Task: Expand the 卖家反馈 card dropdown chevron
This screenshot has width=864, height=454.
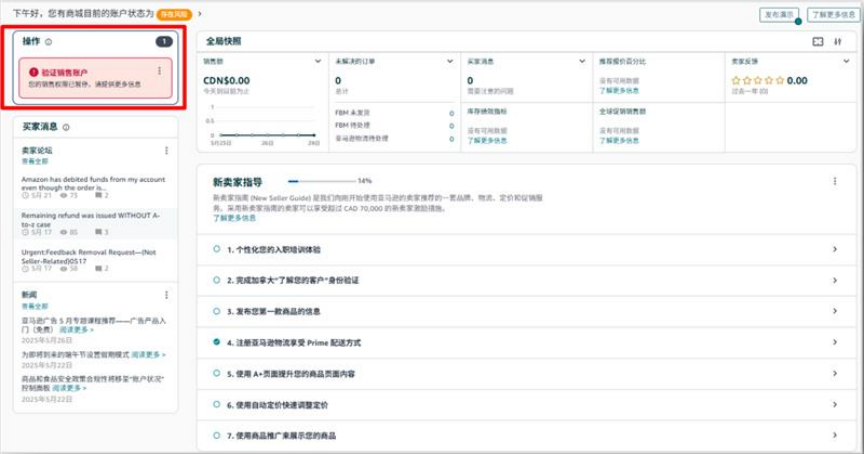Action: pos(847,61)
